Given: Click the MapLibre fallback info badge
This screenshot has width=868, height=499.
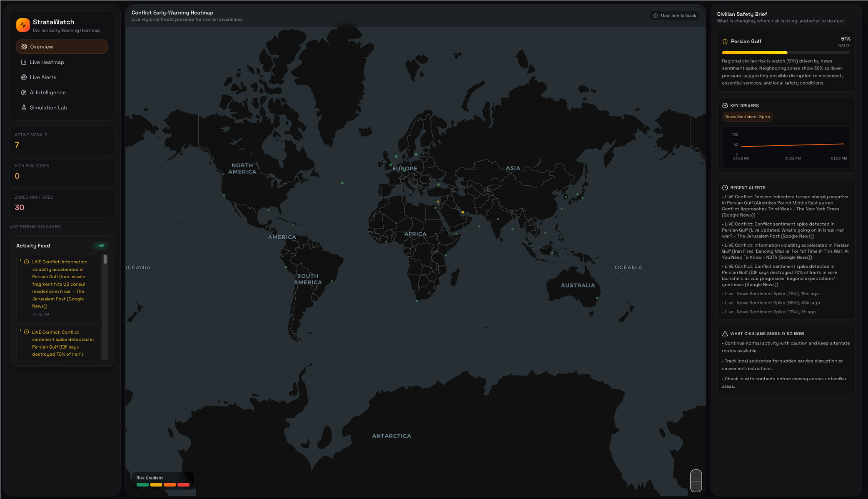Looking at the screenshot, I should point(674,16).
